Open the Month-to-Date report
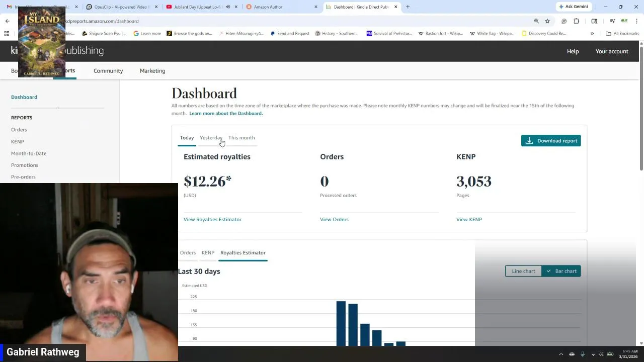Viewport: 644px width, 362px height. [29, 153]
